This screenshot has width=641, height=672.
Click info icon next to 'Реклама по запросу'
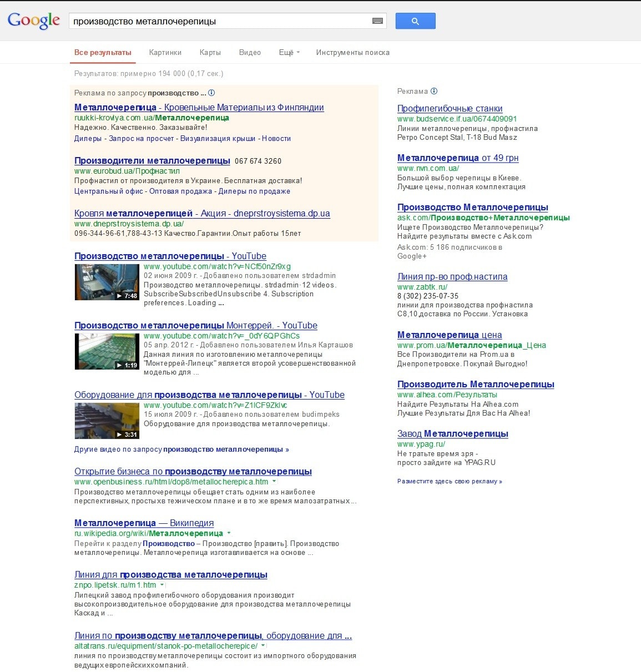[211, 93]
